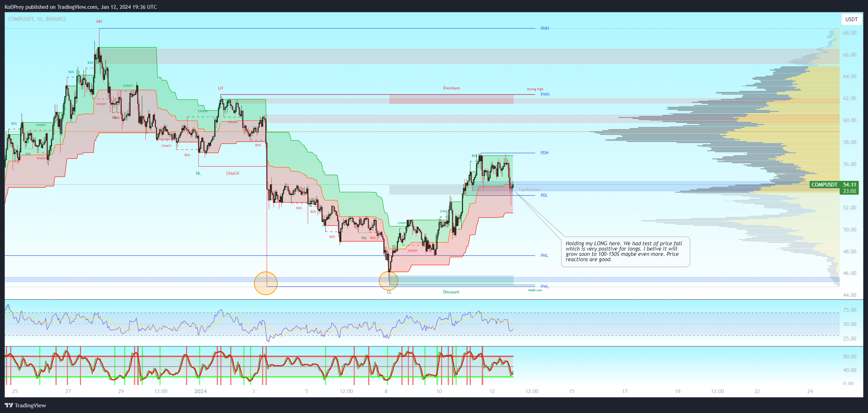The width and height of the screenshot is (868, 413).
Task: Select the PWL level label
Action: pos(545,287)
